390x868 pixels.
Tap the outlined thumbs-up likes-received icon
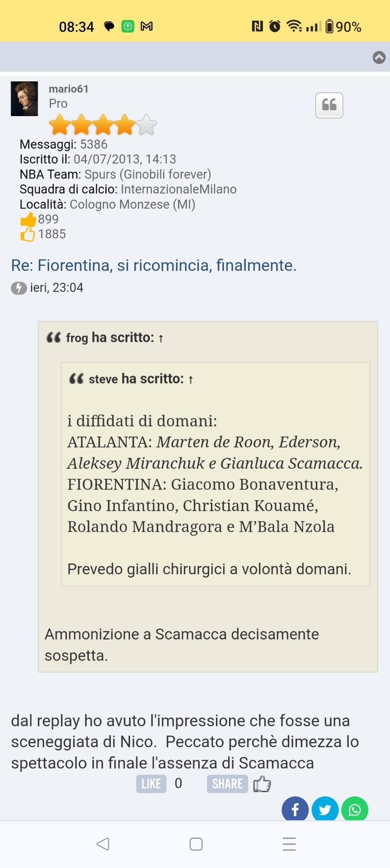click(28, 234)
